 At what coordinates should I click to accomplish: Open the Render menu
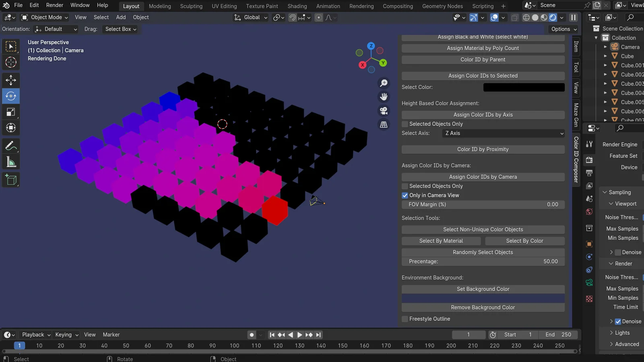coord(54,5)
